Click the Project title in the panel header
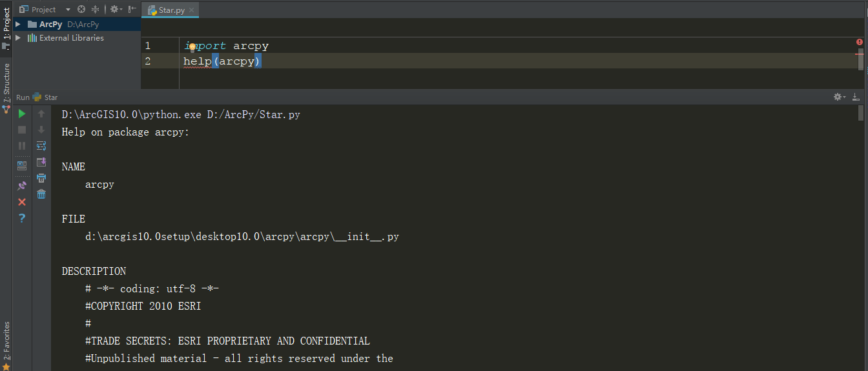Screen dimensions: 868x371 [44, 9]
